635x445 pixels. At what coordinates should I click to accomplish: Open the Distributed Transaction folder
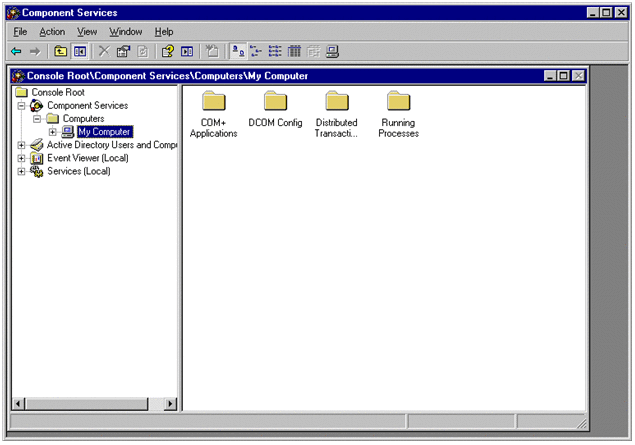(337, 101)
